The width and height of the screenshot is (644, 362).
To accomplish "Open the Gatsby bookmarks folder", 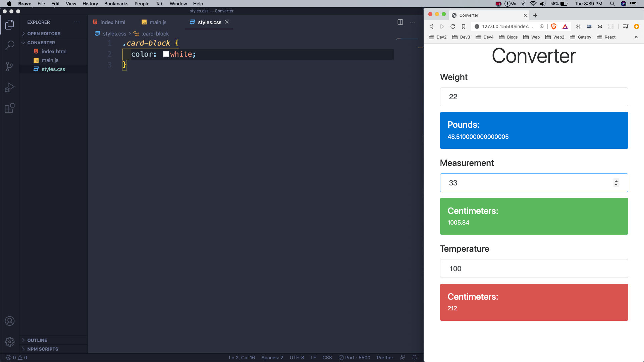I will coord(581,37).
